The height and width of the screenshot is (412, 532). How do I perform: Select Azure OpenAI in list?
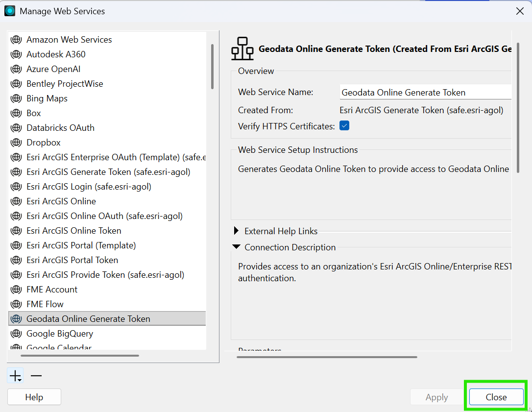[x=107, y=69]
